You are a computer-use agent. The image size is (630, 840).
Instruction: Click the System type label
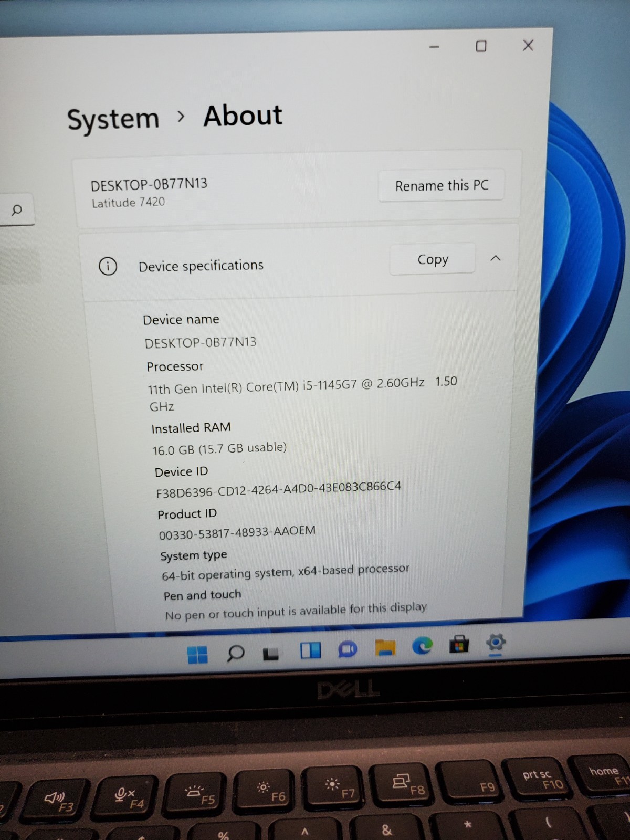click(194, 555)
